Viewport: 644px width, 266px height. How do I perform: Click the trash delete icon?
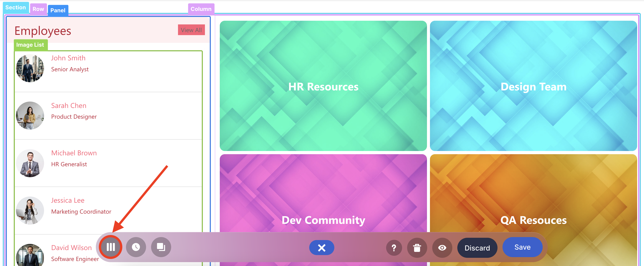pos(417,248)
